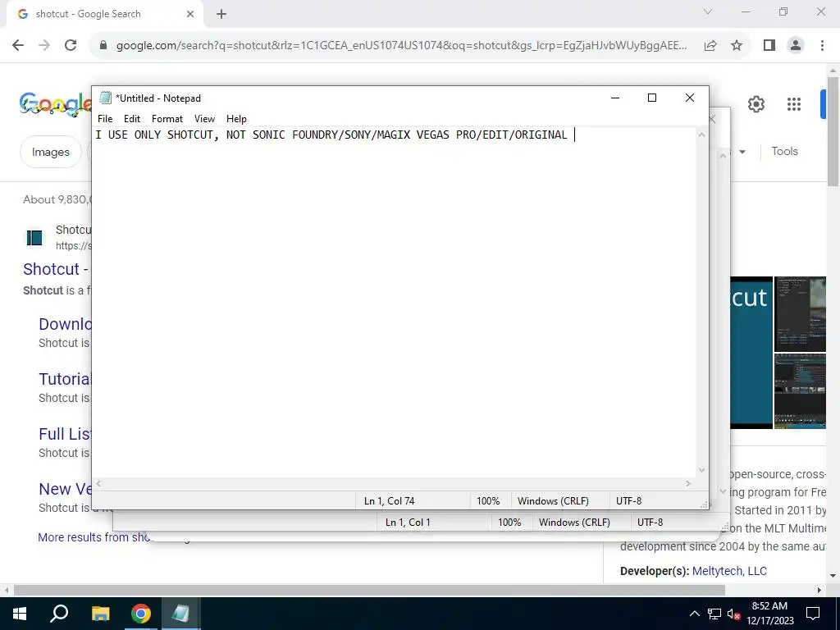Open the Help menu in Notepad
Screen dimensions: 840x630
coord(236,119)
